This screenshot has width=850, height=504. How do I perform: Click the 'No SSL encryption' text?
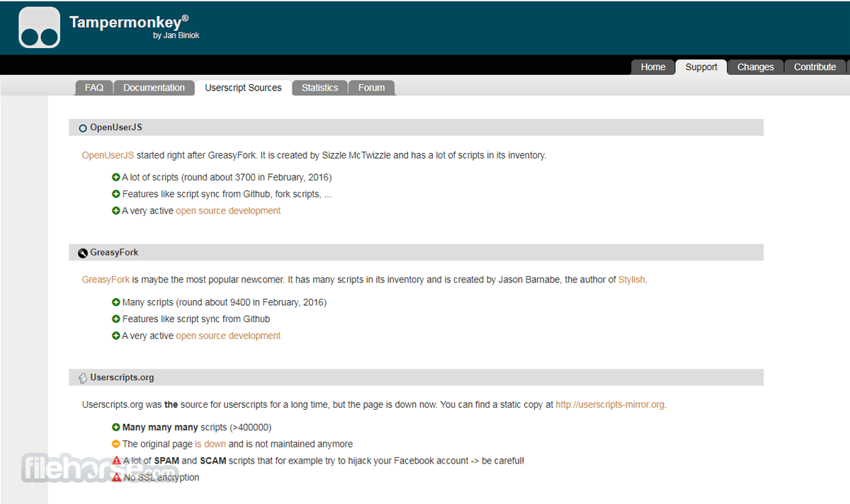click(x=161, y=478)
